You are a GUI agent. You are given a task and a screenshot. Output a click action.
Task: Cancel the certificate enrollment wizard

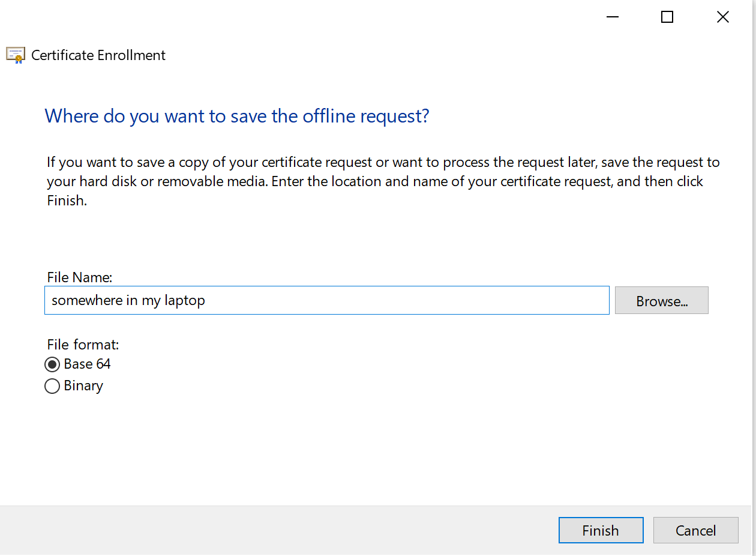click(695, 531)
